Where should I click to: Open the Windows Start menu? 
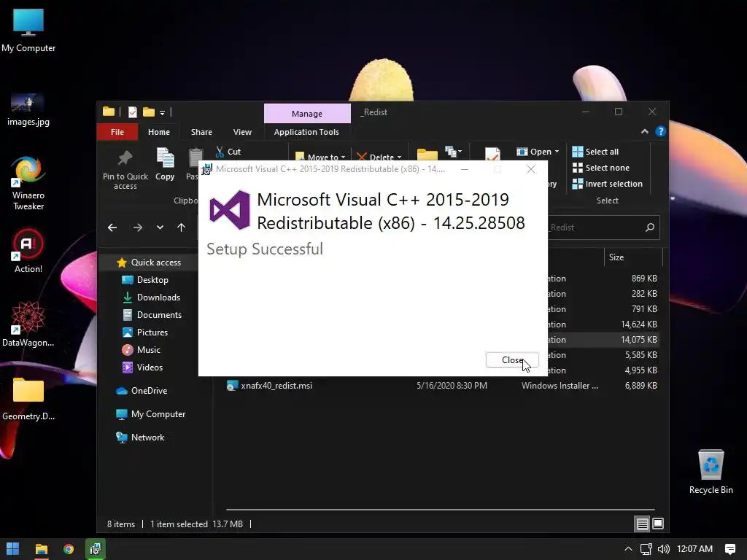(13, 549)
